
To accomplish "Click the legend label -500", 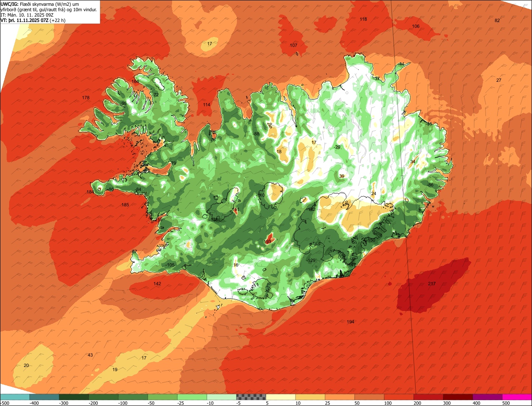I will point(5,403).
